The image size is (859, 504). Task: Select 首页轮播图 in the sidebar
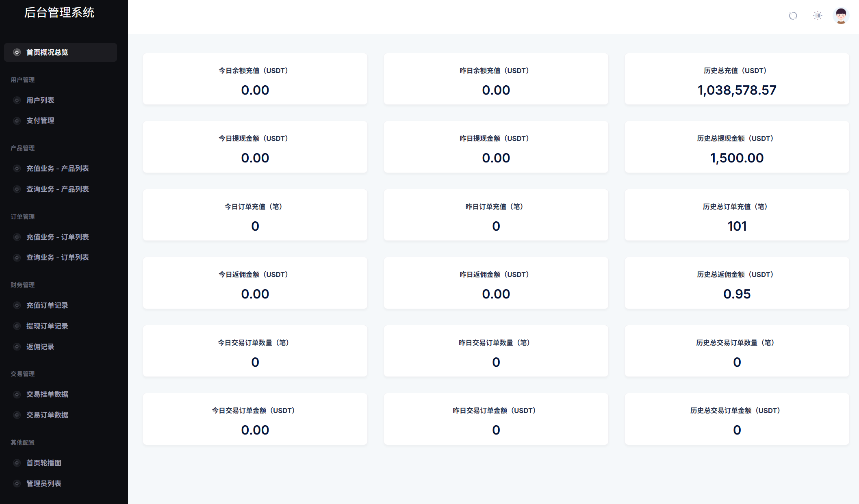(x=43, y=463)
